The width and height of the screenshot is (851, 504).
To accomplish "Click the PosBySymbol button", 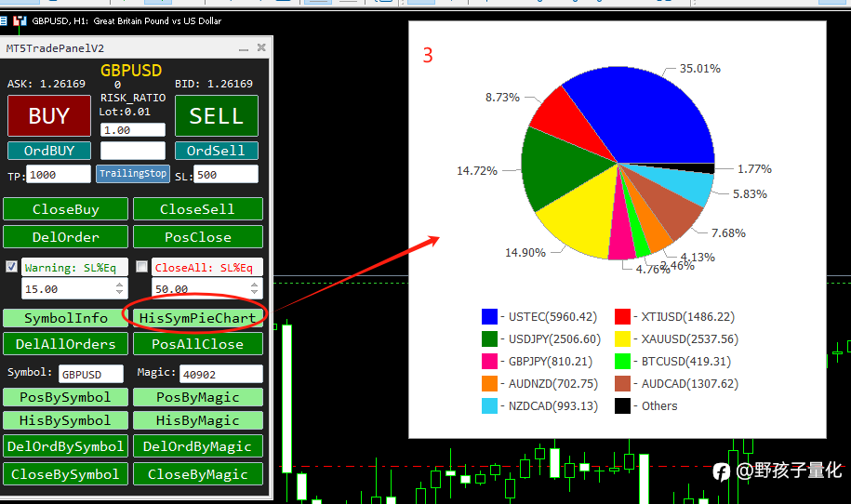I will click(x=66, y=397).
